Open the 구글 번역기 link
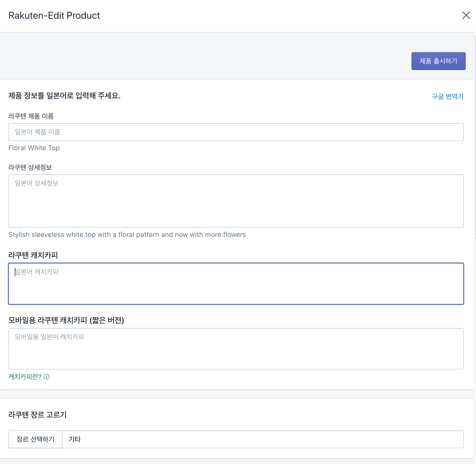This screenshot has width=476, height=464. pos(447,96)
